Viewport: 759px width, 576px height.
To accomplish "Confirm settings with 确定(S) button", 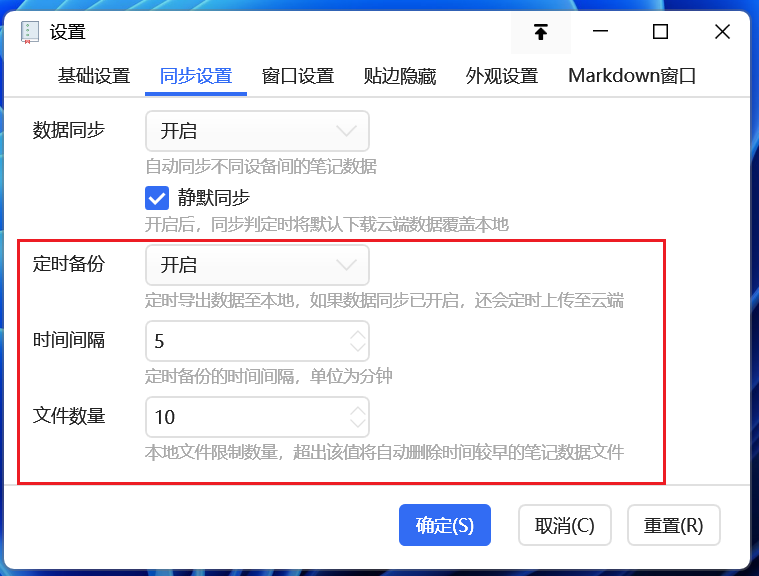I will (x=445, y=525).
